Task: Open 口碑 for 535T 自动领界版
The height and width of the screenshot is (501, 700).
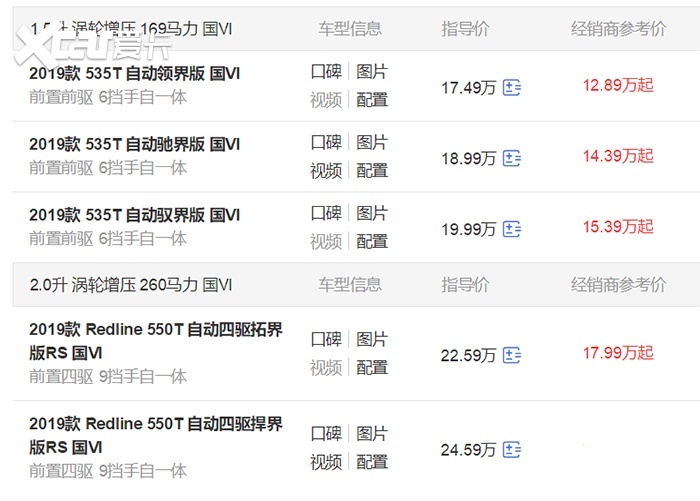Action: click(x=326, y=72)
